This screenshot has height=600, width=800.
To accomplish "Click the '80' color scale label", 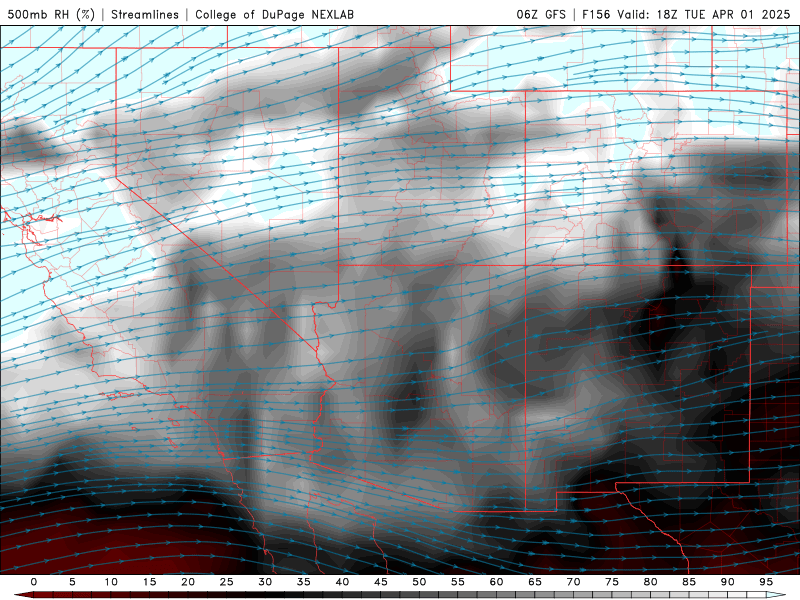I will pyautogui.click(x=651, y=582).
